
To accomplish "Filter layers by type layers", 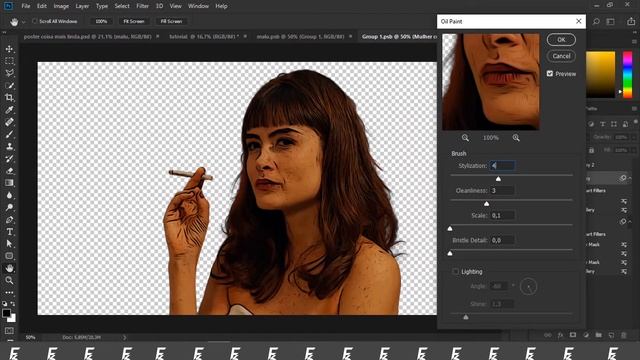I will 602,124.
